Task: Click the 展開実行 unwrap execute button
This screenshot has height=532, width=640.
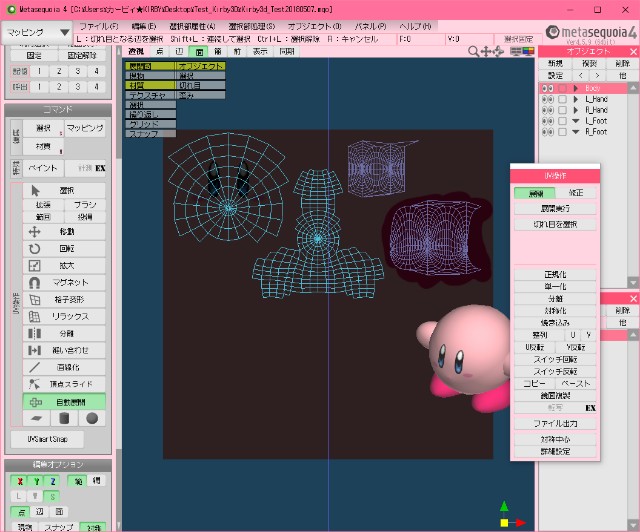Action: (555, 209)
